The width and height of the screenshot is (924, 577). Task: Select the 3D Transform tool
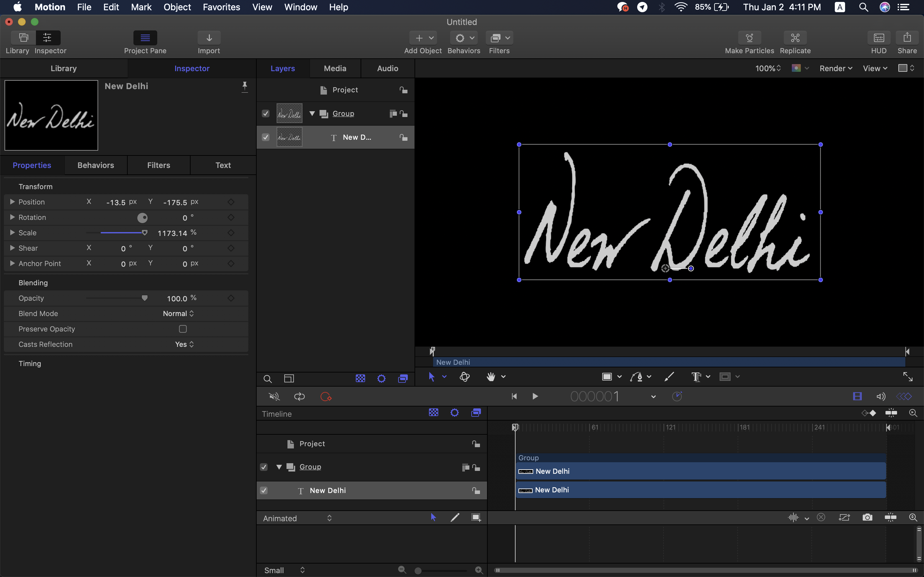pyautogui.click(x=464, y=377)
